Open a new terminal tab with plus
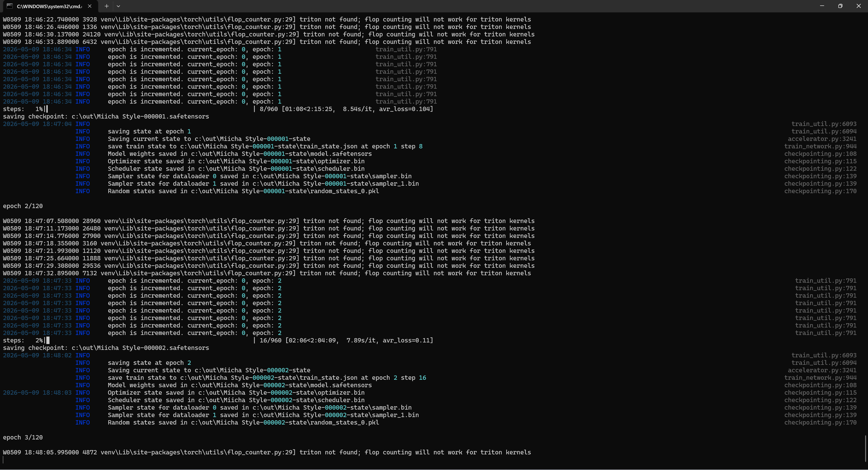Viewport: 868px width, 470px height. pos(106,6)
